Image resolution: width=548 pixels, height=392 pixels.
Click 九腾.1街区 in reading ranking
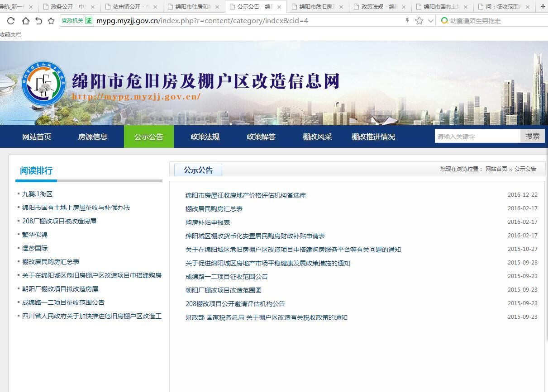(x=37, y=194)
